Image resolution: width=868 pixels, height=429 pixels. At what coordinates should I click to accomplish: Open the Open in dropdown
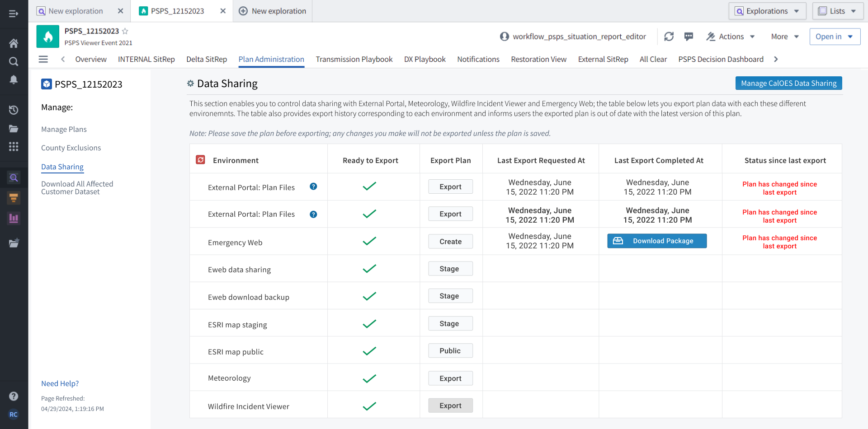[835, 37]
